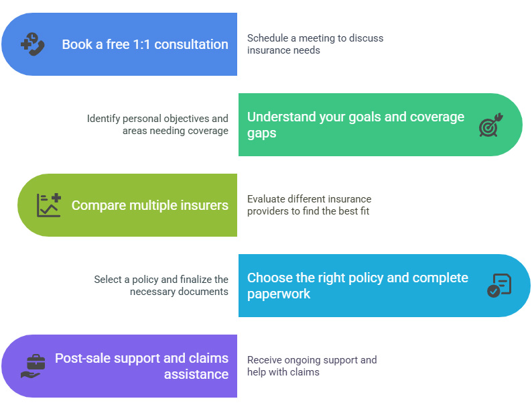Click the word 'paperwork' in the cyan banner
Screen dimensions: 532x409
point(279,294)
